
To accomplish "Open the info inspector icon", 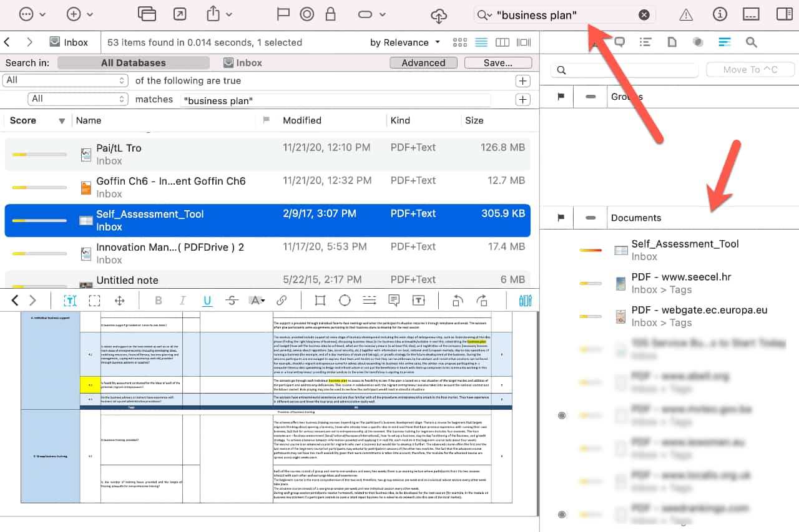I will click(x=720, y=14).
